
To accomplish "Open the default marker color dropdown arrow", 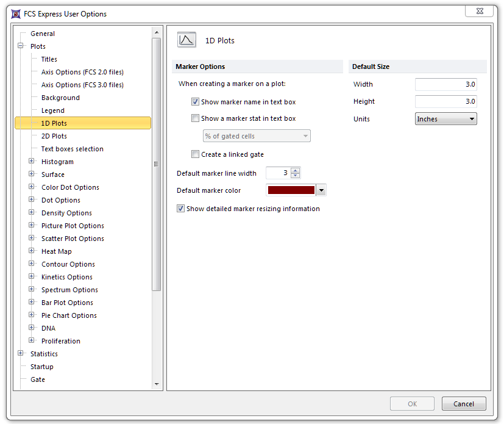I will (x=321, y=190).
